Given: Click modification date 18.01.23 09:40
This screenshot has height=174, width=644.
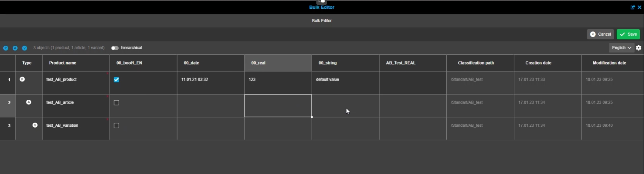Looking at the screenshot, I should pyautogui.click(x=613, y=129).
